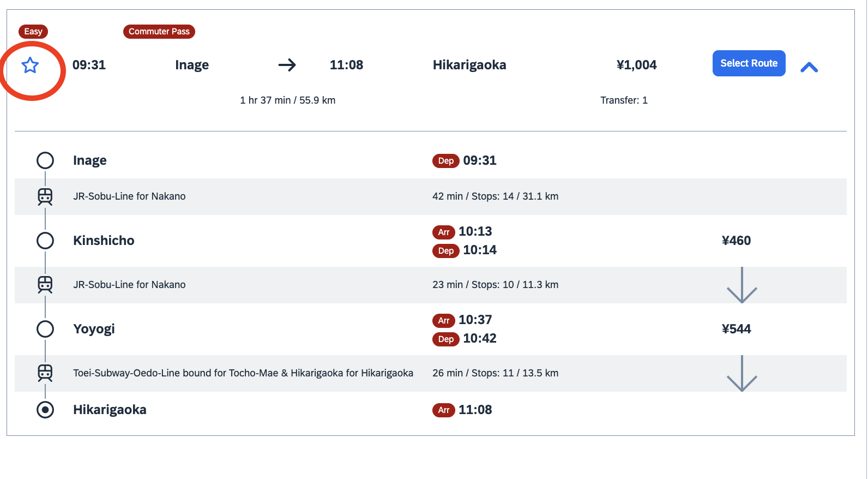Open the Toei-Subway-Oedo-Line route description
Viewport: 868px width, 479px height.
click(x=243, y=373)
